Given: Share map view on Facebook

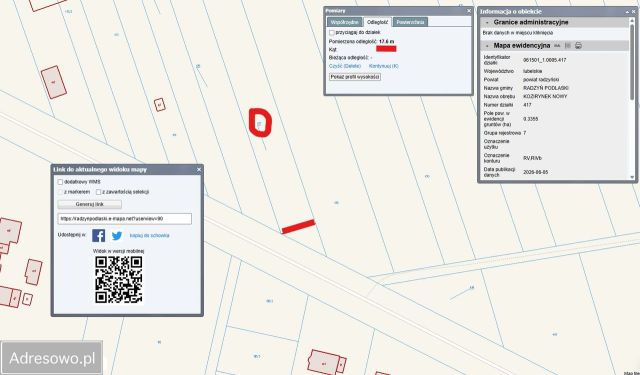Looking at the screenshot, I should 98,235.
